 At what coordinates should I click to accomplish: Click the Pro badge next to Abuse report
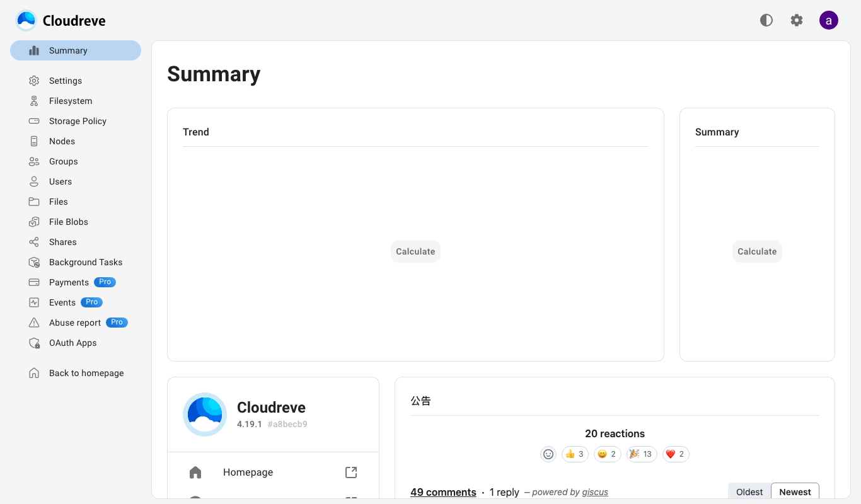[x=117, y=323]
